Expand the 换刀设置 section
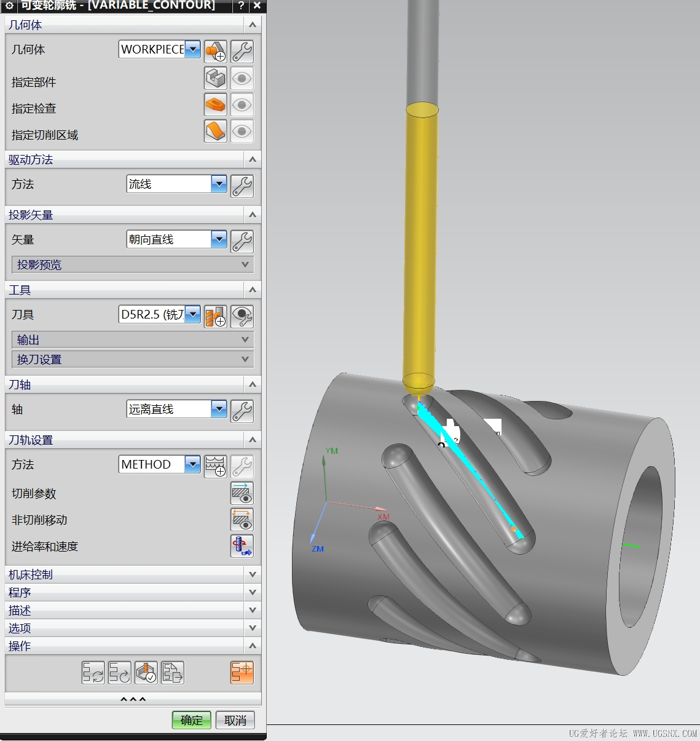The width and height of the screenshot is (700, 741). coord(133,360)
